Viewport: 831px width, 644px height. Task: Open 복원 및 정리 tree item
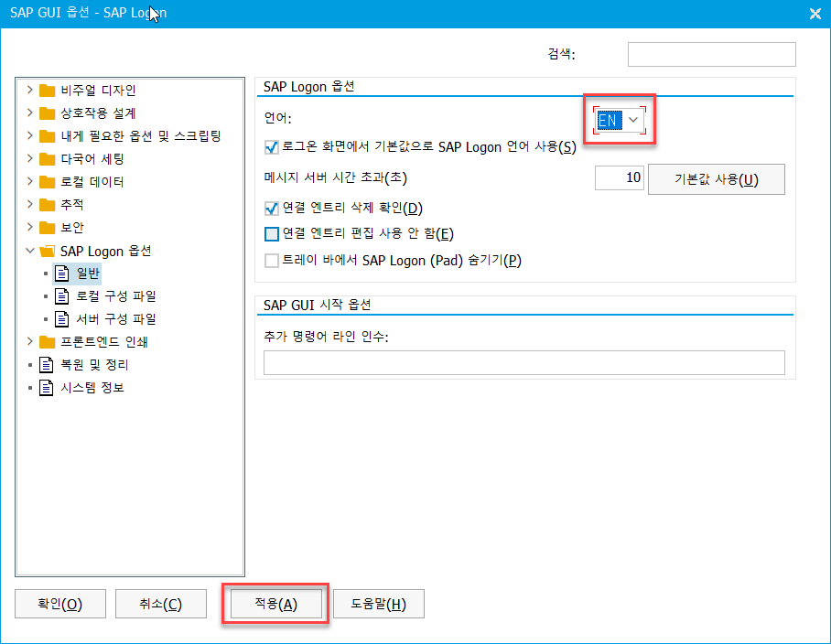pyautogui.click(x=94, y=364)
